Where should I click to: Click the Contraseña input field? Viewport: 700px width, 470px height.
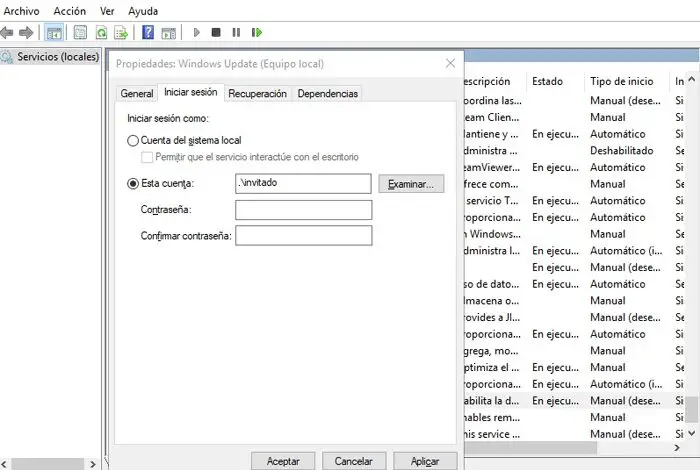click(304, 210)
